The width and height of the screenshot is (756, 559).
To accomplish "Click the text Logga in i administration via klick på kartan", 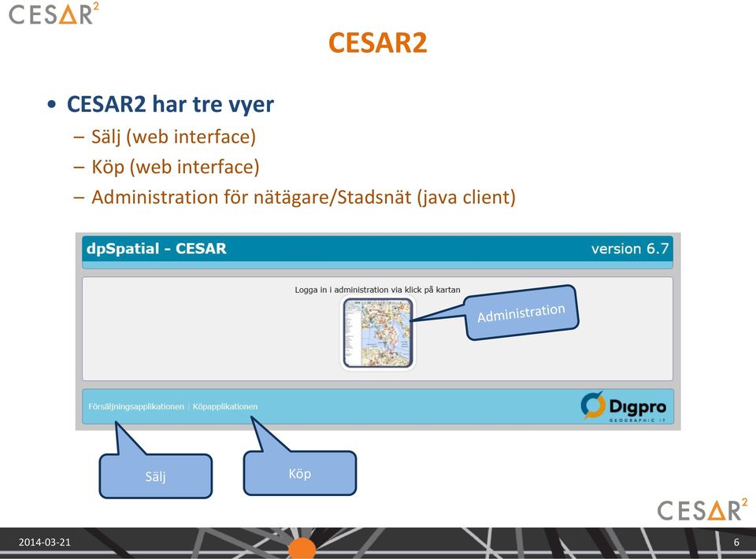I will [377, 290].
